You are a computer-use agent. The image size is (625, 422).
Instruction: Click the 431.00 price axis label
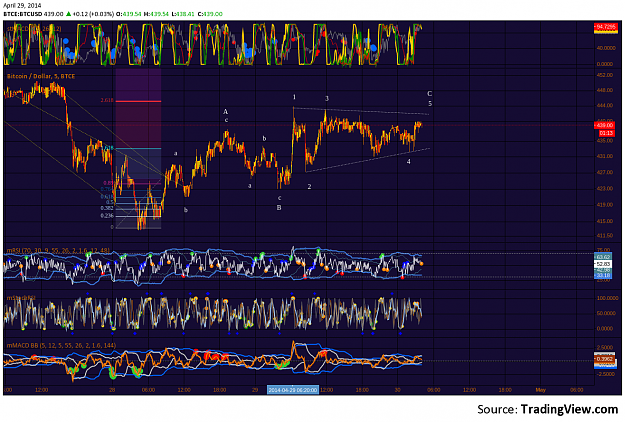click(605, 156)
